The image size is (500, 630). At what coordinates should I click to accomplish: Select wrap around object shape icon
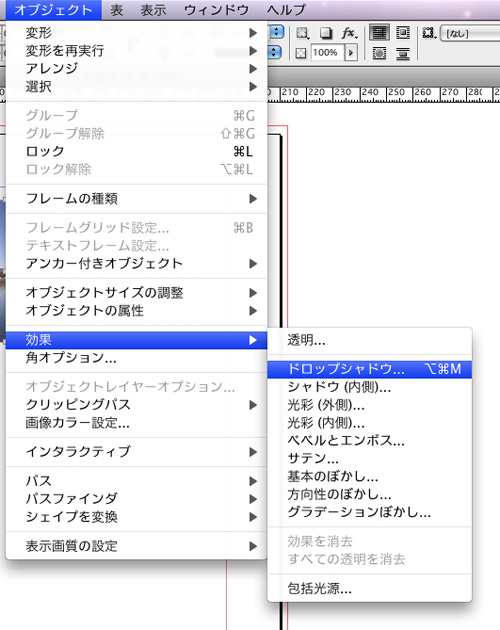click(x=379, y=53)
